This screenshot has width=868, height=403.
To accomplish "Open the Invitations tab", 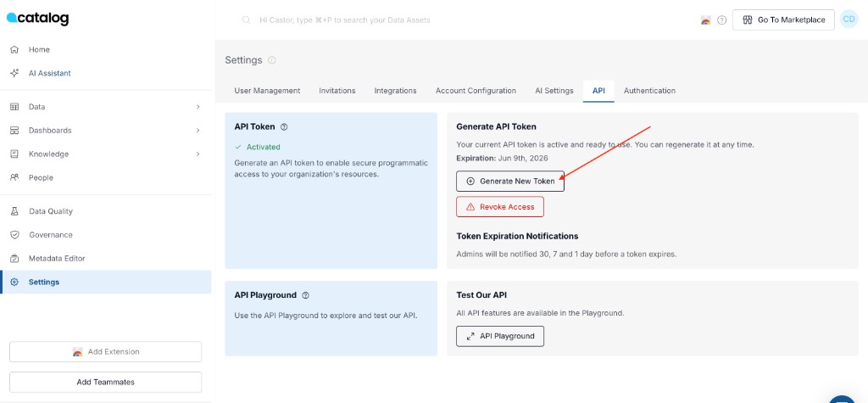I will point(337,91).
